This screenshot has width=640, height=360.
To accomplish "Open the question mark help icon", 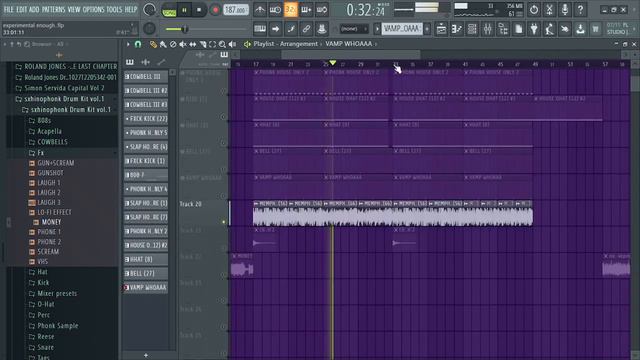I will coord(580,9).
